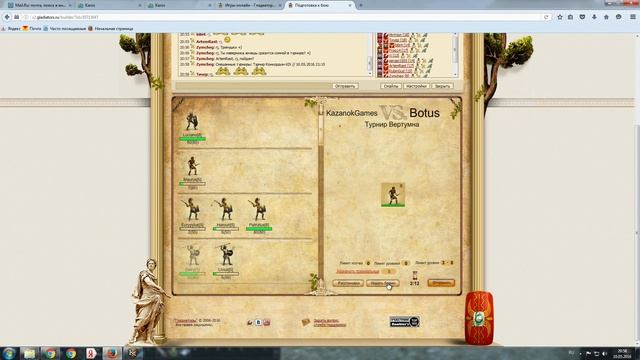Screen dimensions: 640x360
Task: Open the Yandex taskbar icon
Action: (x=91, y=353)
